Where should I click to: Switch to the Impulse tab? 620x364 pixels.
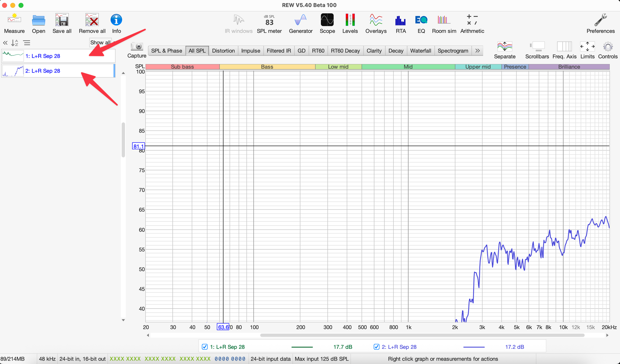[250, 50]
